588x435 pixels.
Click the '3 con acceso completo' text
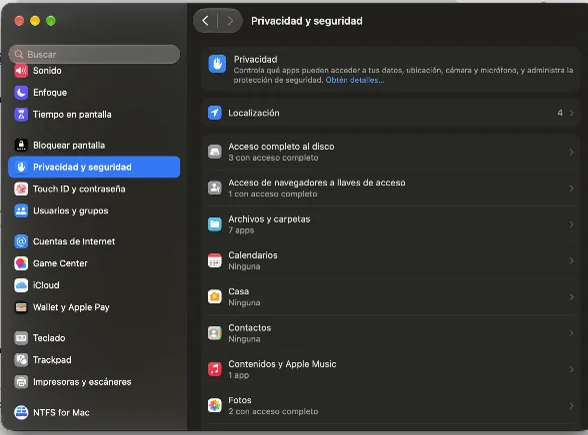(x=273, y=158)
